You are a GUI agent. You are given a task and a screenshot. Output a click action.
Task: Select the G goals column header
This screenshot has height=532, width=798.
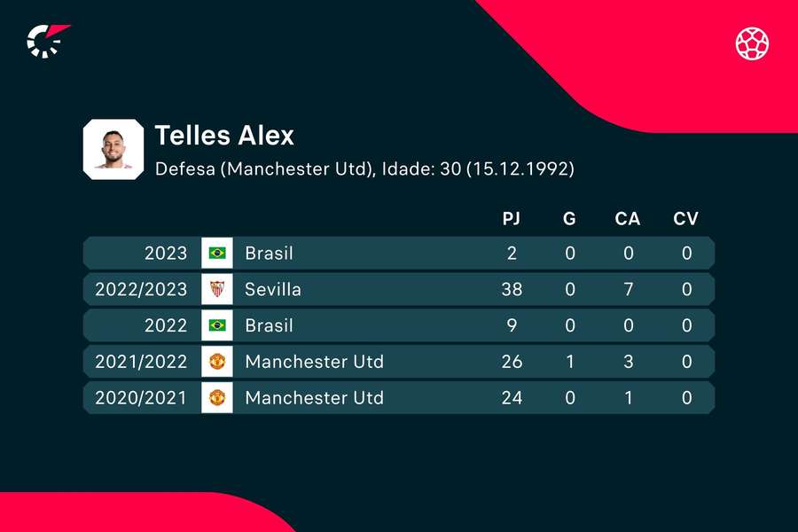(x=569, y=218)
